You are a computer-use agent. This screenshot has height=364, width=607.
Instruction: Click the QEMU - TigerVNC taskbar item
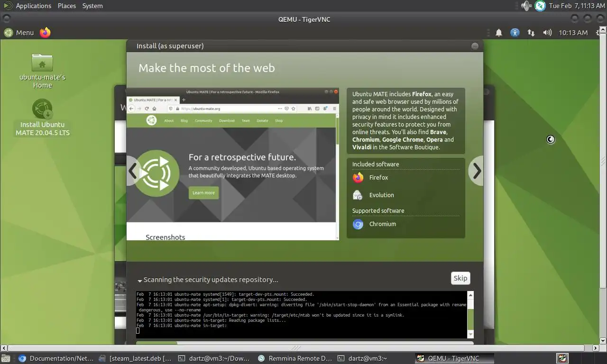454,358
